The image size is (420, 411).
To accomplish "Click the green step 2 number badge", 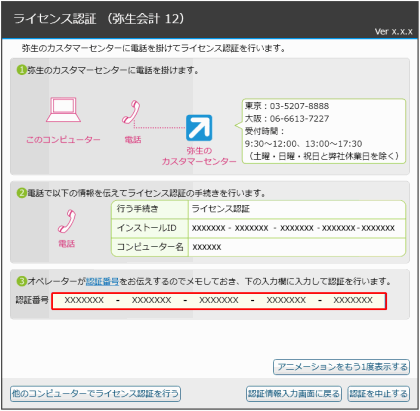I will coord(22,193).
